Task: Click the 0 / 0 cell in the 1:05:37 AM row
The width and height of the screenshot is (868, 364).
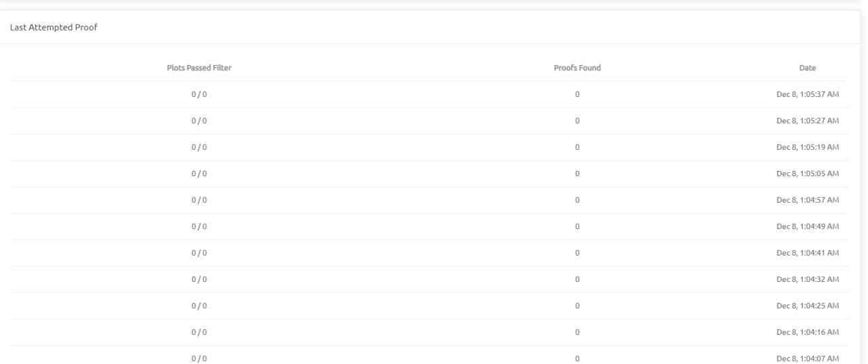Action: 199,94
